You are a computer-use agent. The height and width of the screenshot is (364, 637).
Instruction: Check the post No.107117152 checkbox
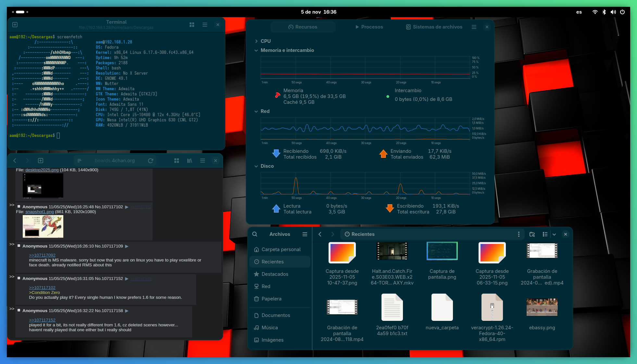coord(19,278)
